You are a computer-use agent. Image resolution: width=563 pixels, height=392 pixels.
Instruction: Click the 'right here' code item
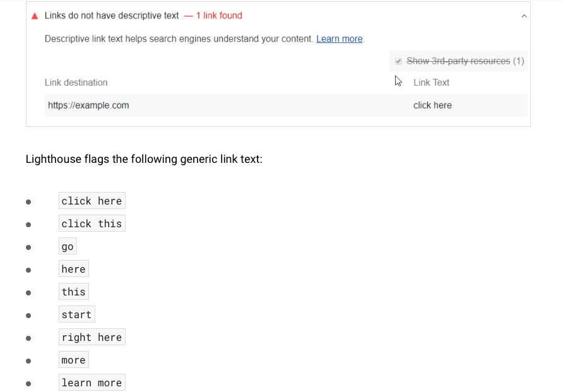click(x=92, y=337)
